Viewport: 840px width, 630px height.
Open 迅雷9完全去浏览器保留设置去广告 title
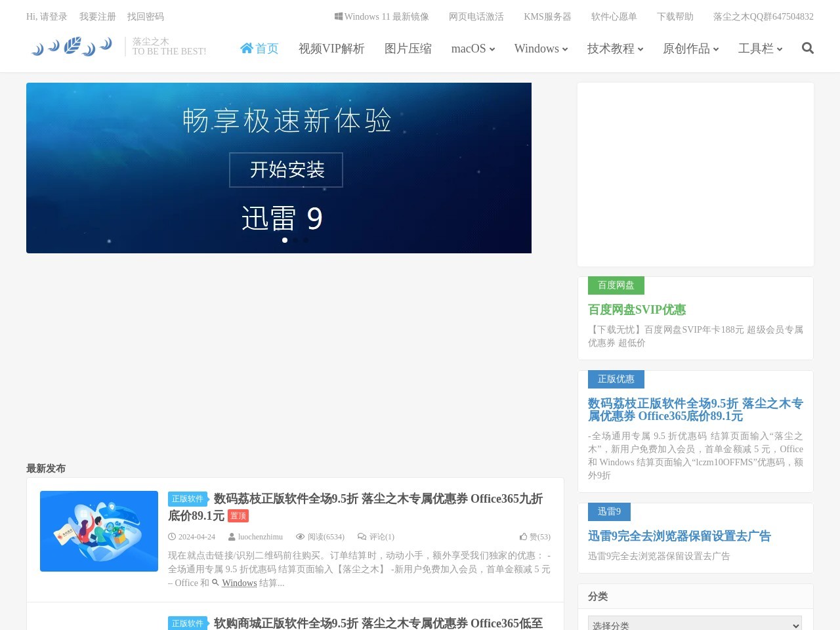(x=679, y=536)
